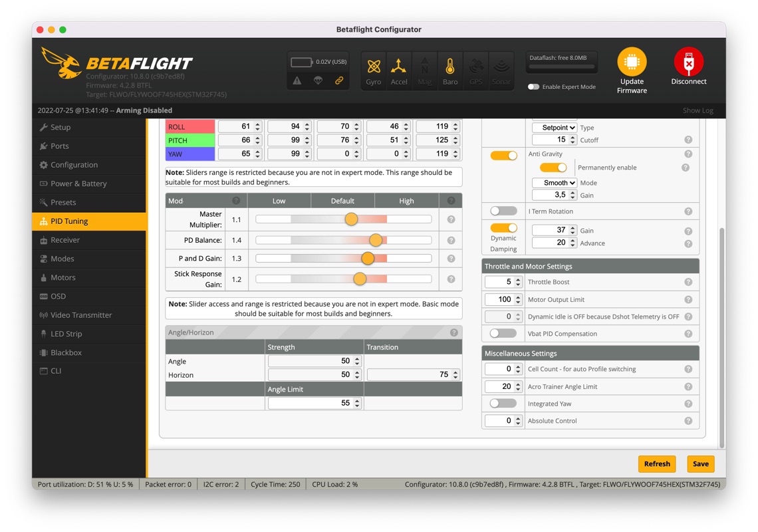Click the Dynamic Damping Gain input field
Screen dimensions: 758x532
(x=554, y=230)
